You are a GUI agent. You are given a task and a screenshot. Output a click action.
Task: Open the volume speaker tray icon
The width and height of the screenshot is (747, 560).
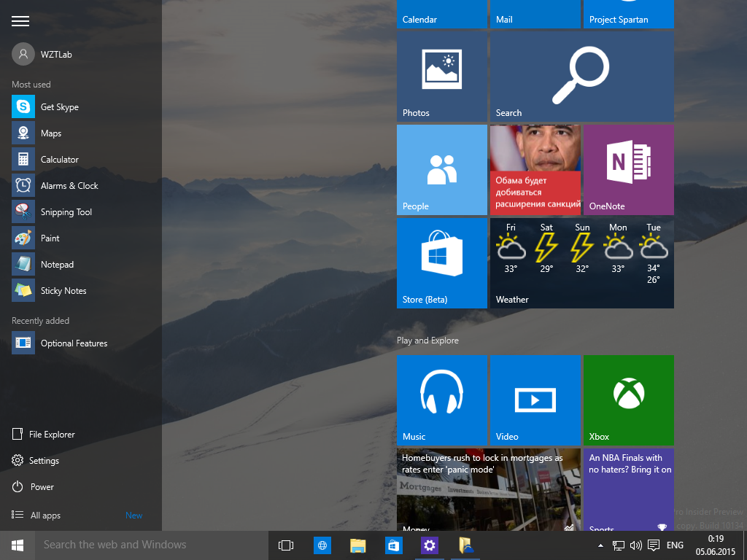tap(636, 545)
